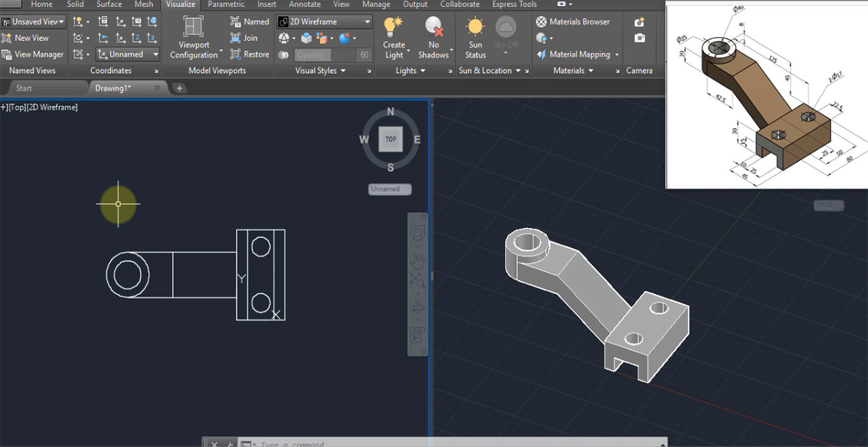This screenshot has width=868, height=447.
Task: Switch to the Home ribbon tab
Action: tap(42, 4)
